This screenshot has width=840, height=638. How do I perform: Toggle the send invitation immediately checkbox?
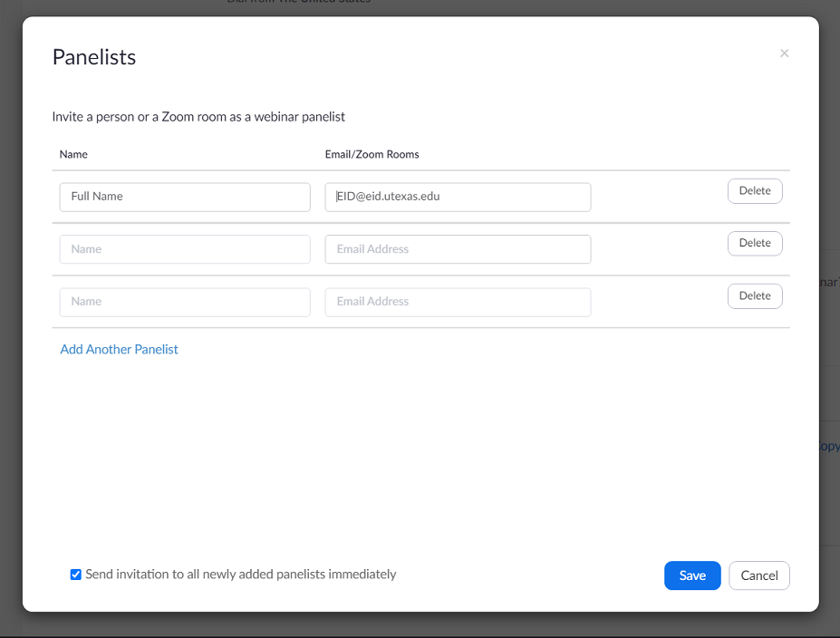[76, 575]
